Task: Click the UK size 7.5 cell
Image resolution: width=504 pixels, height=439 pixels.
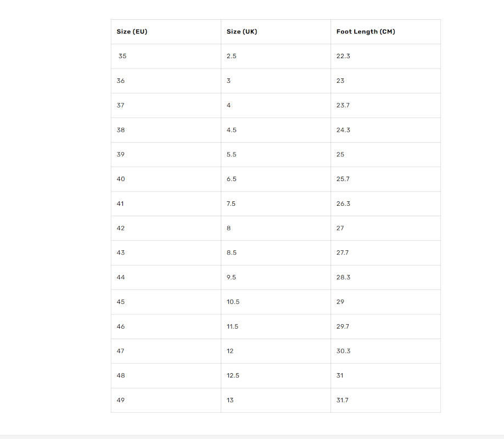Action: [x=231, y=204]
